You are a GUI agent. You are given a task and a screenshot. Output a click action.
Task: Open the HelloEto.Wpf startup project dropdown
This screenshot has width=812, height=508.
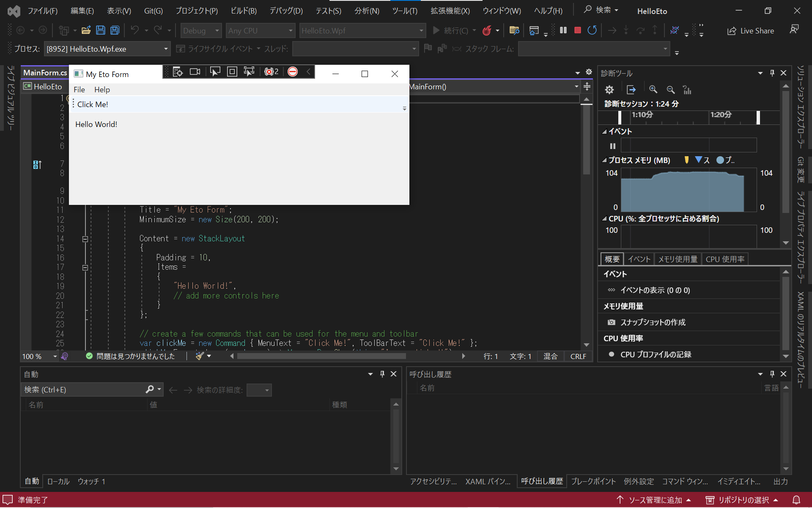coord(362,30)
